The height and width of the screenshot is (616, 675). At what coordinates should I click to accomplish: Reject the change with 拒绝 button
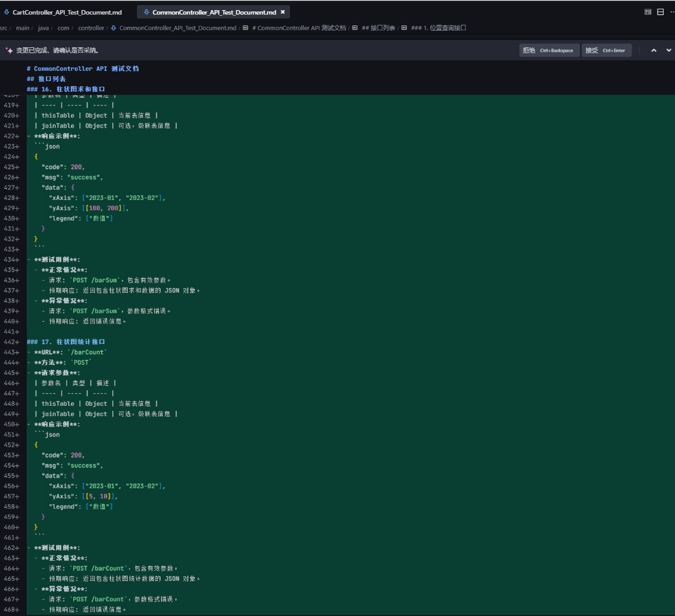coord(549,50)
